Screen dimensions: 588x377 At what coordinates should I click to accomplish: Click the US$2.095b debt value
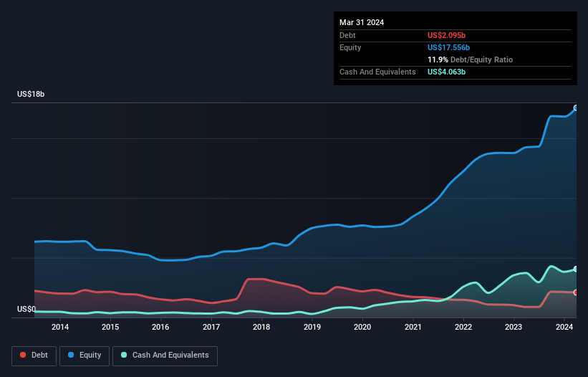(446, 35)
